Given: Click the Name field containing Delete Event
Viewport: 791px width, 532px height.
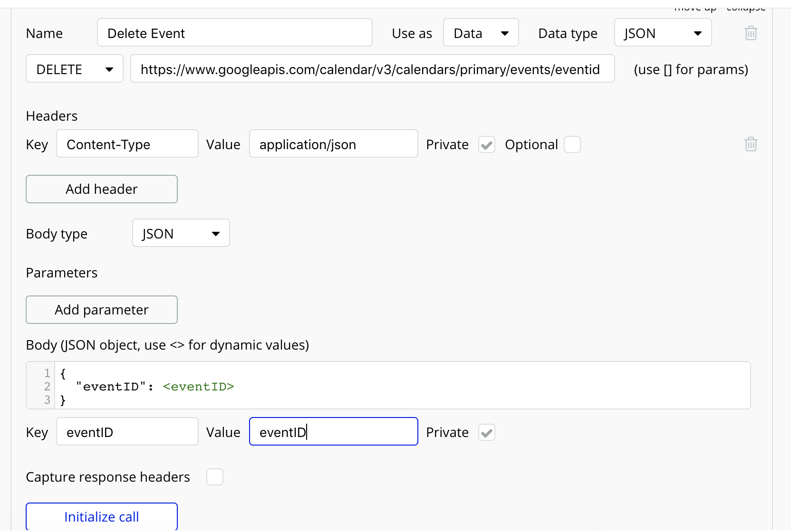Looking at the screenshot, I should [x=234, y=33].
